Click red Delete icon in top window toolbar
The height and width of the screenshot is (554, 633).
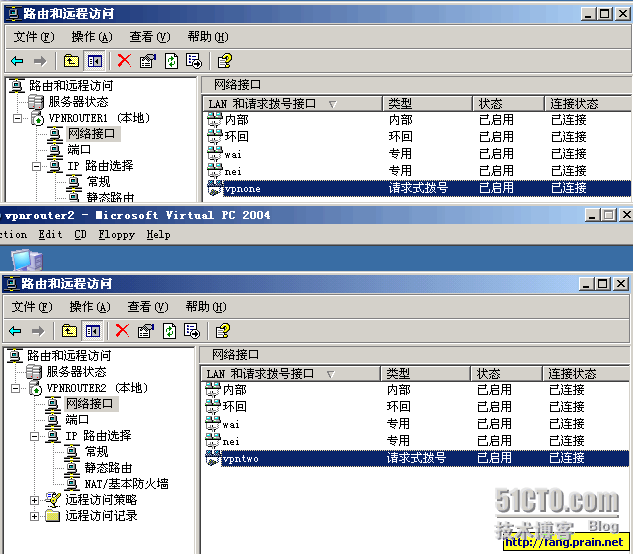pos(124,61)
